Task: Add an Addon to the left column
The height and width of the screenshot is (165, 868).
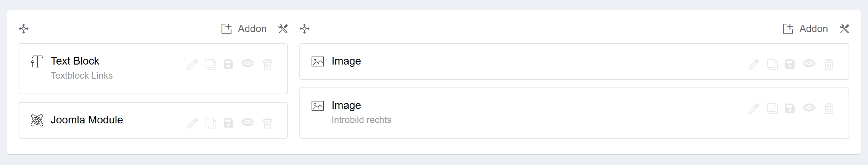Action: tap(244, 29)
